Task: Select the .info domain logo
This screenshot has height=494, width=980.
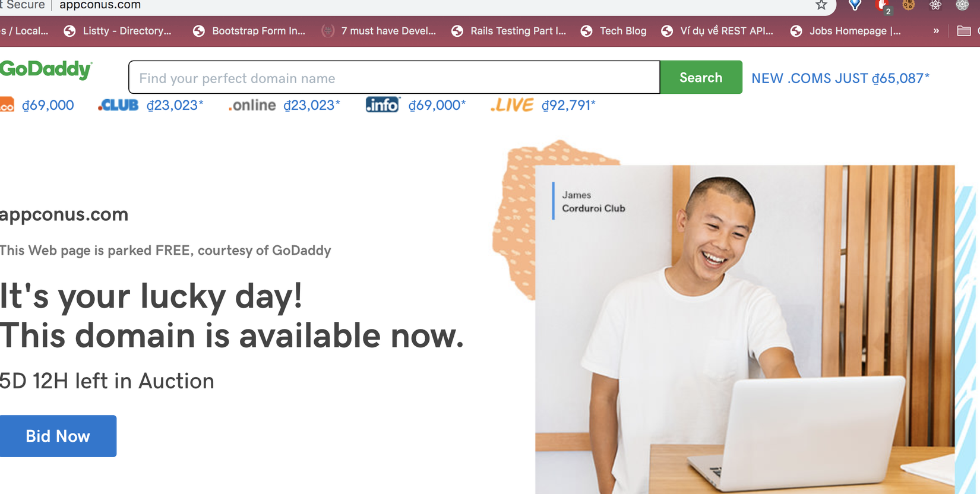Action: click(x=382, y=104)
